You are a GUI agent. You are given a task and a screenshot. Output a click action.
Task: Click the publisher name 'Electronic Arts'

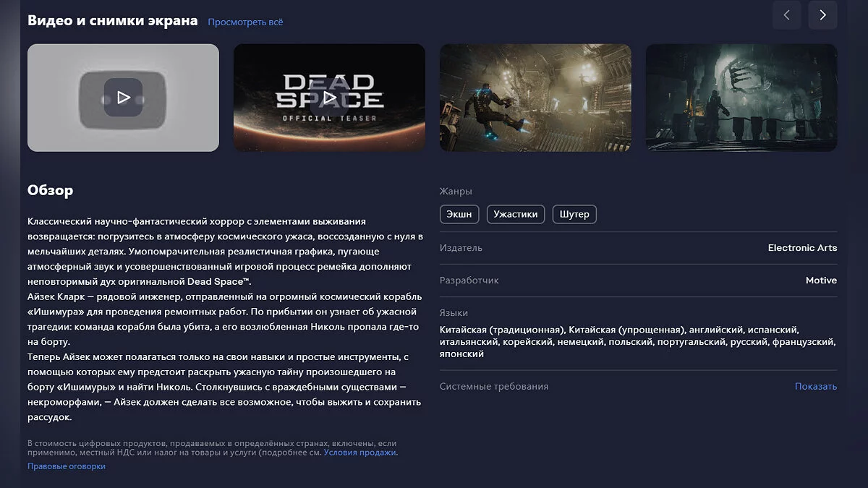(802, 248)
